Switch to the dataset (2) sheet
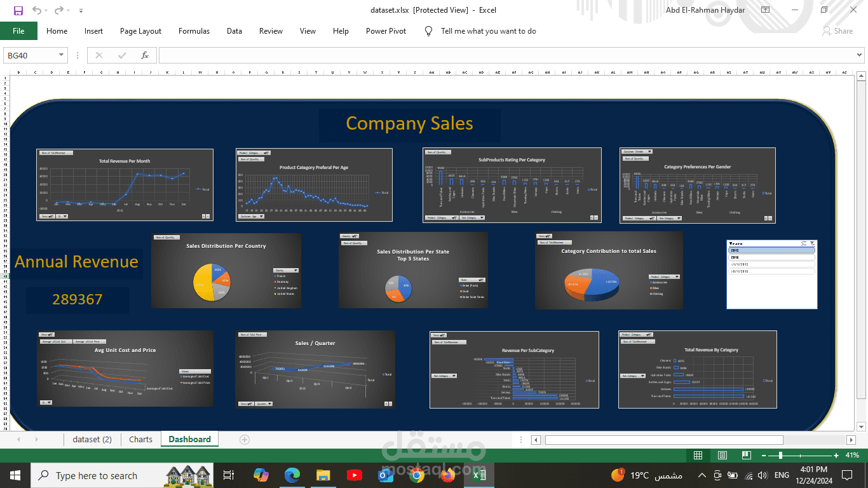Screen dimensions: 868x488 point(92,439)
